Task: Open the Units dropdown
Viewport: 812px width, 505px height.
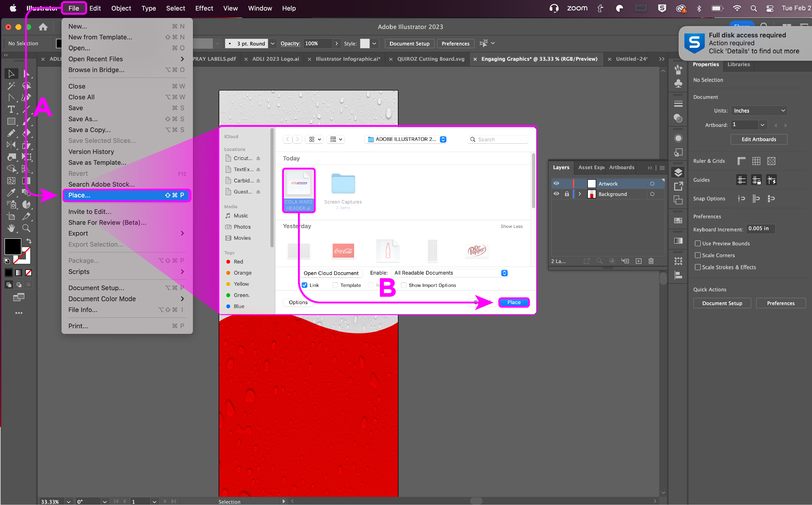Action: pyautogui.click(x=759, y=111)
